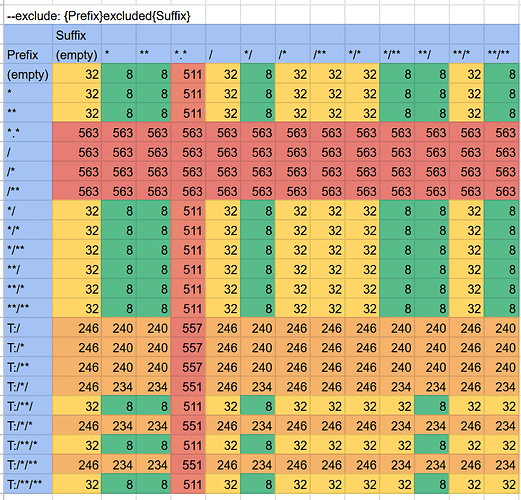Select the '**/**' suffix column header

[x=501, y=54]
